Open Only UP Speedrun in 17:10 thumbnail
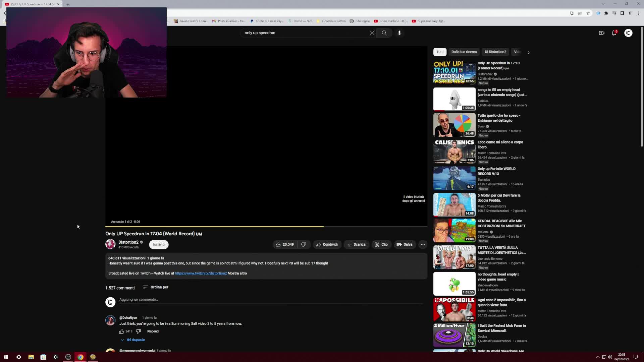Viewport: 644px width, 362px height. pyautogui.click(x=454, y=72)
